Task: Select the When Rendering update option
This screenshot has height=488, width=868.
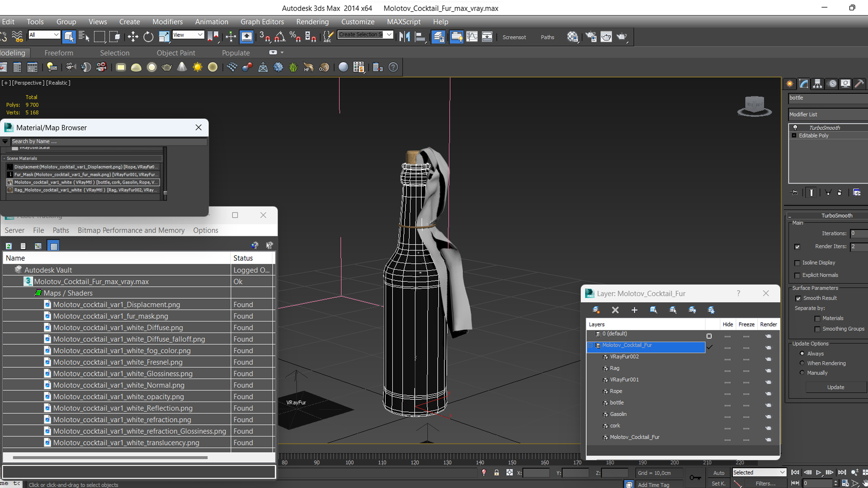Action: pos(802,363)
